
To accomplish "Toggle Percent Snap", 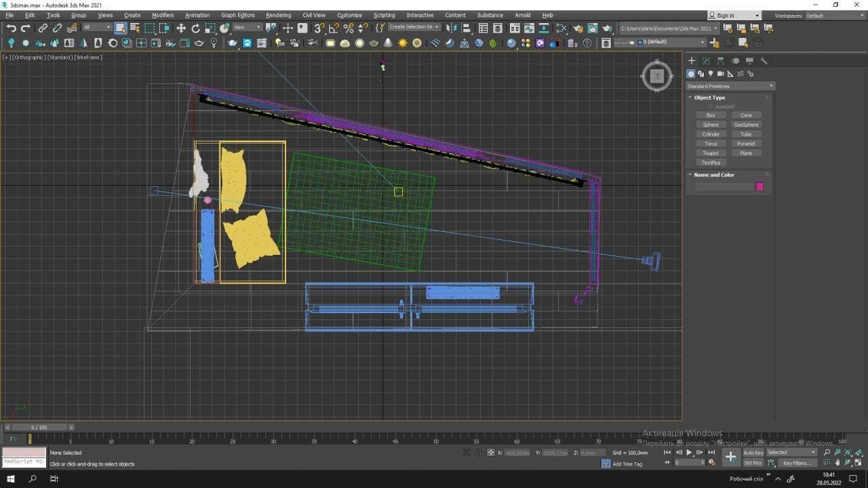I will click(349, 28).
